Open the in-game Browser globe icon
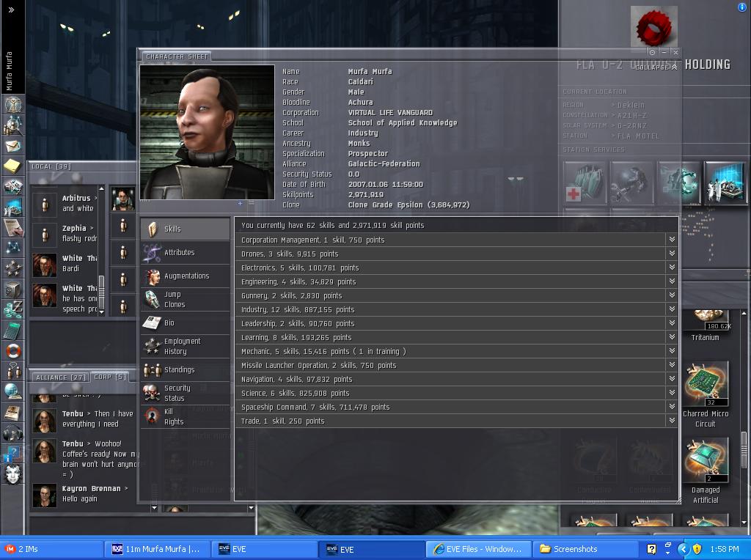The width and height of the screenshot is (751, 560). click(13, 392)
